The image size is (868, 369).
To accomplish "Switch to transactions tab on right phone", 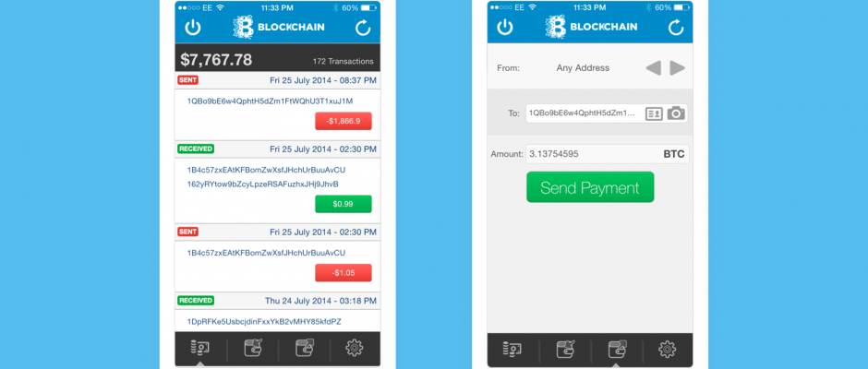I will point(512,349).
